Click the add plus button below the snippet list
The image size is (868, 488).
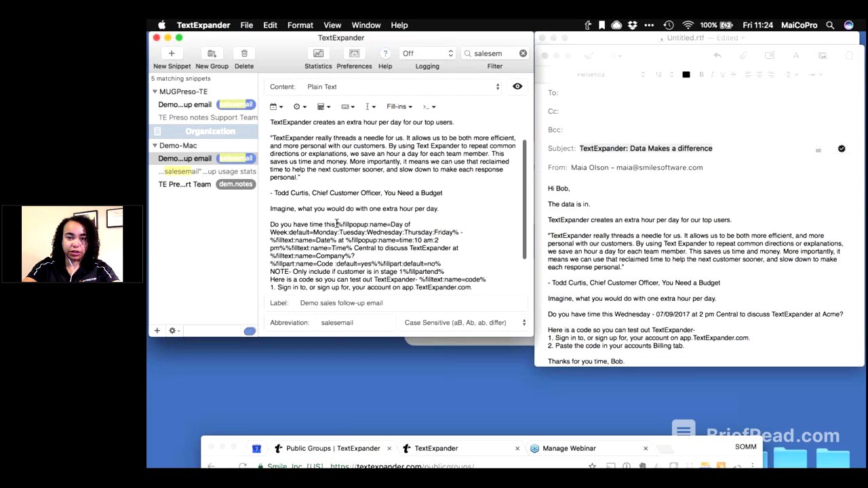coord(157,331)
